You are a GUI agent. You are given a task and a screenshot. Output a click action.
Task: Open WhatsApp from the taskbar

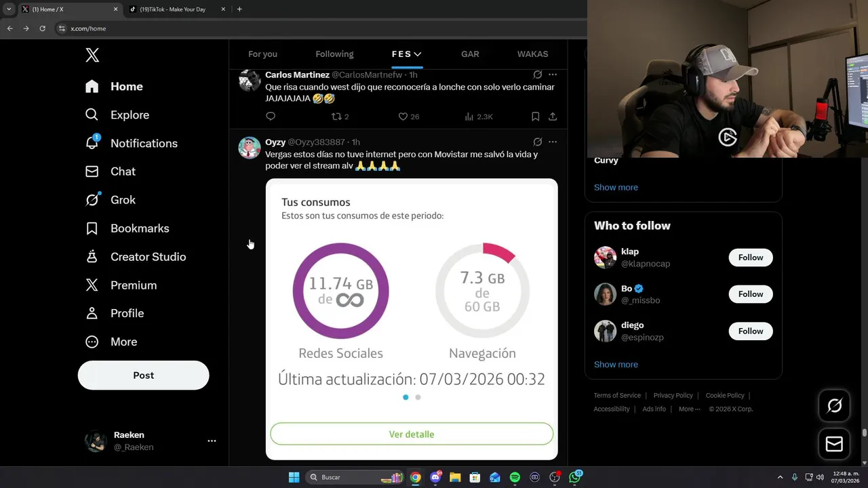pyautogui.click(x=575, y=477)
